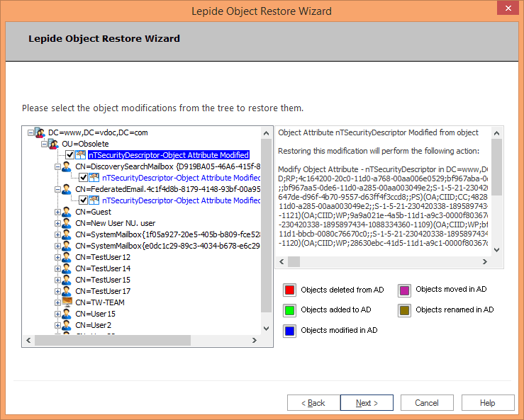
Task: Expand the CN=TestUser12 node
Action: (x=57, y=257)
